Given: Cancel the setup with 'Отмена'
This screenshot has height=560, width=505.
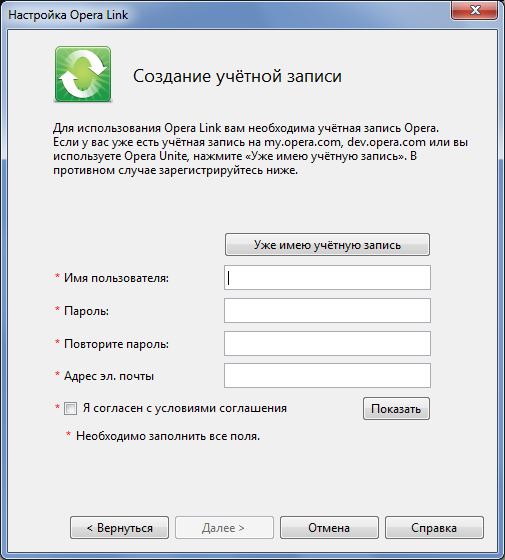Looking at the screenshot, I should click(329, 528).
